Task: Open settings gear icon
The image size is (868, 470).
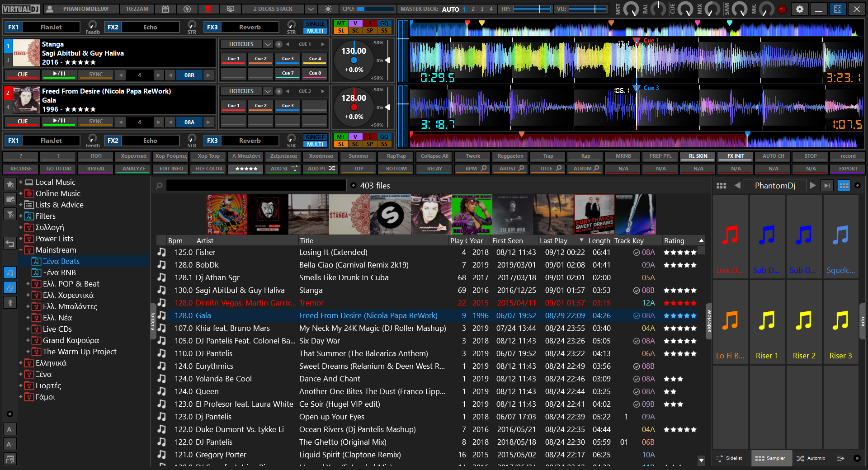Action: (x=800, y=9)
